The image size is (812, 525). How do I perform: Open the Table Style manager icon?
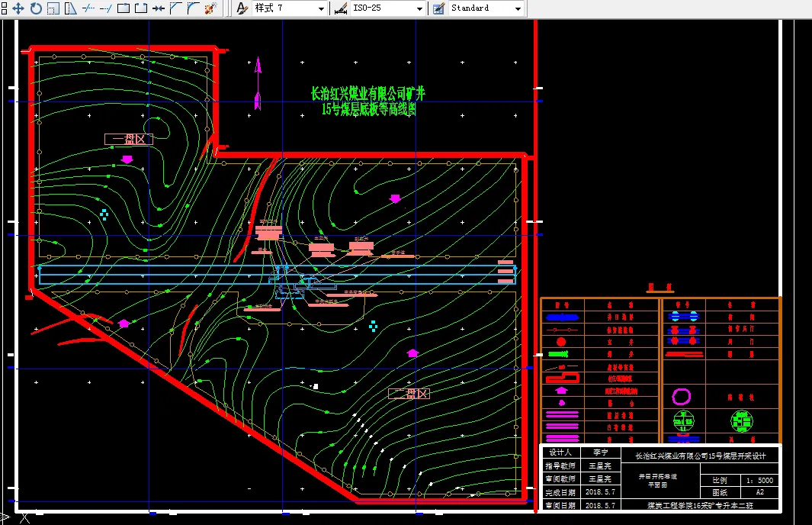click(438, 8)
